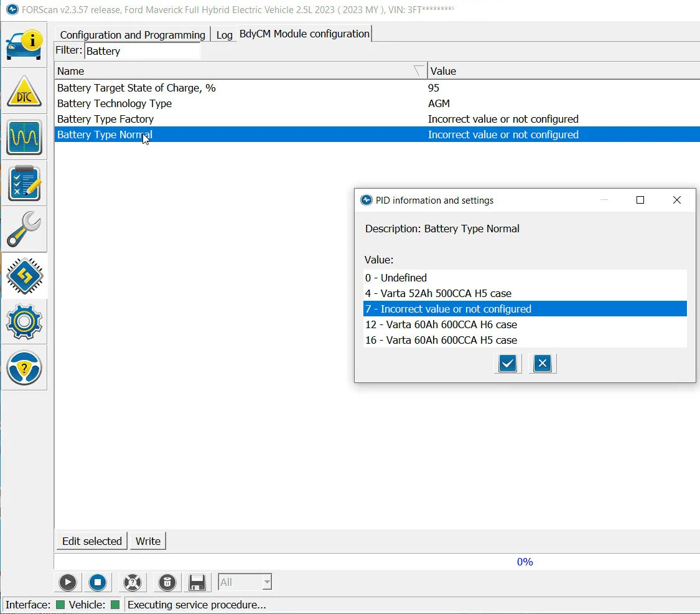Click Battery Type Factory incorrect value cell
This screenshot has height=614, width=700.
tap(503, 120)
